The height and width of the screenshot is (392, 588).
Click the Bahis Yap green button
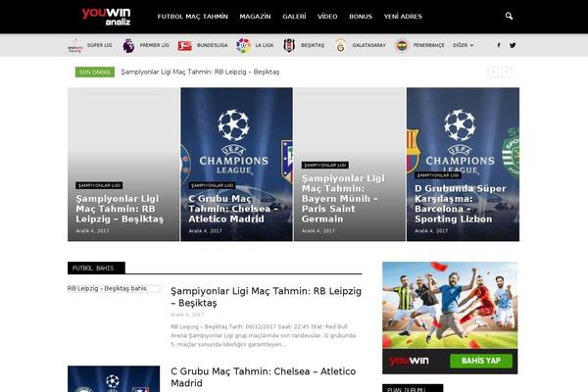(481, 361)
